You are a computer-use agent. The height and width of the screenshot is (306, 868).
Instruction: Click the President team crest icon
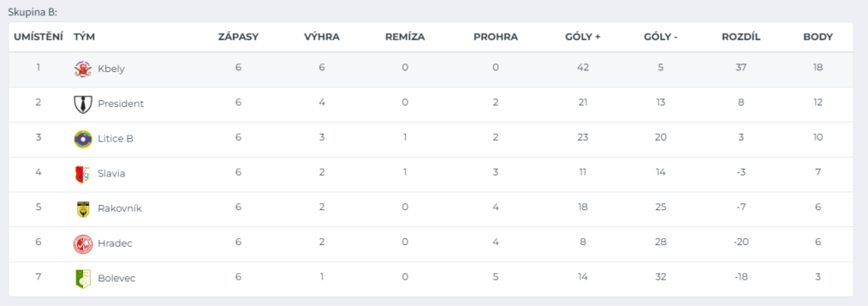pyautogui.click(x=82, y=103)
